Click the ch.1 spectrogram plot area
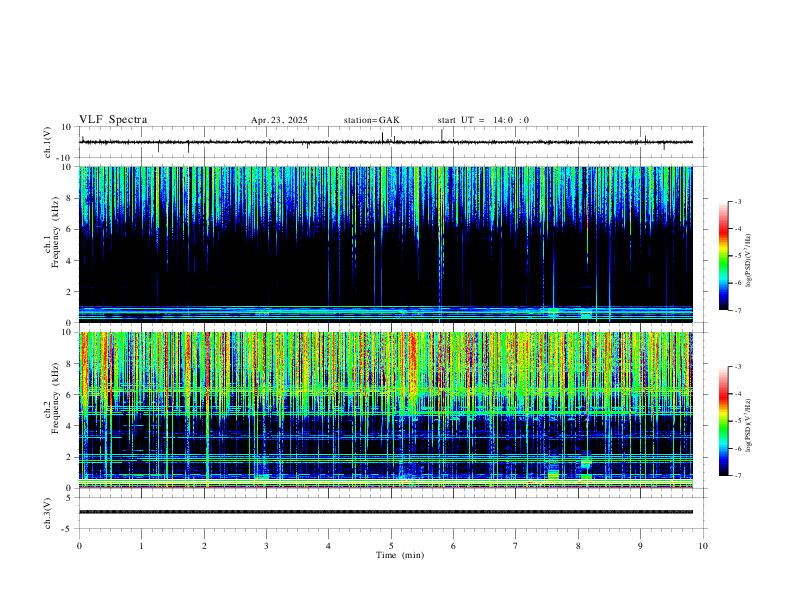 click(385, 244)
